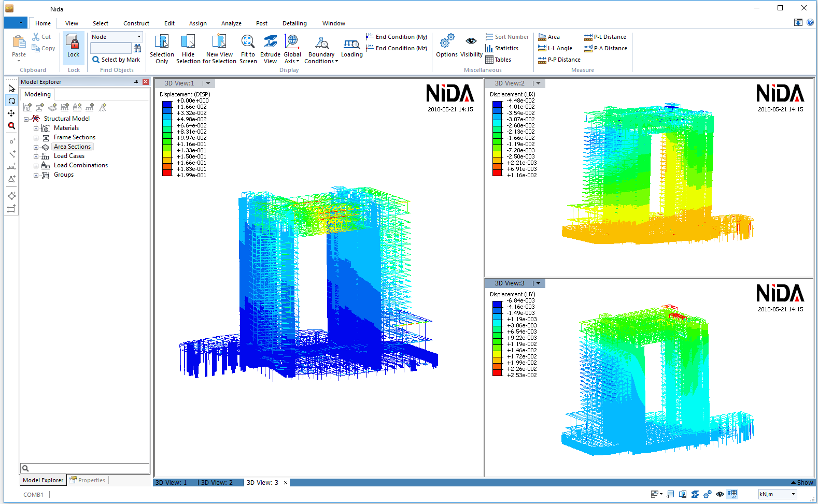The image size is (818, 504).
Task: Toggle the eye icon in status bar
Action: [x=720, y=494]
